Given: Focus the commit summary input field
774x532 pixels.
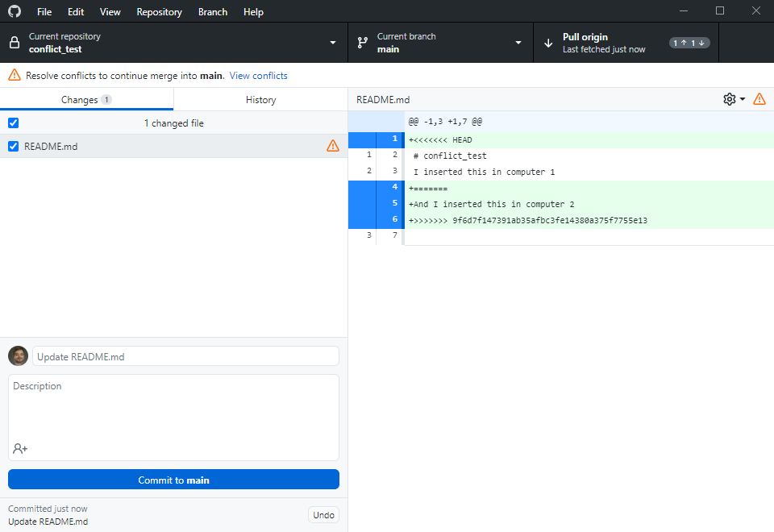Looking at the screenshot, I should click(x=185, y=356).
